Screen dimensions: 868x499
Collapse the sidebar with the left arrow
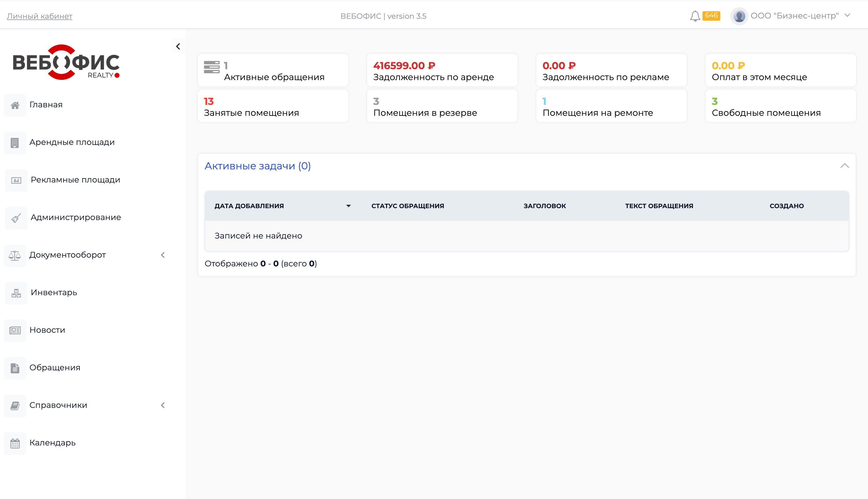pos(178,46)
